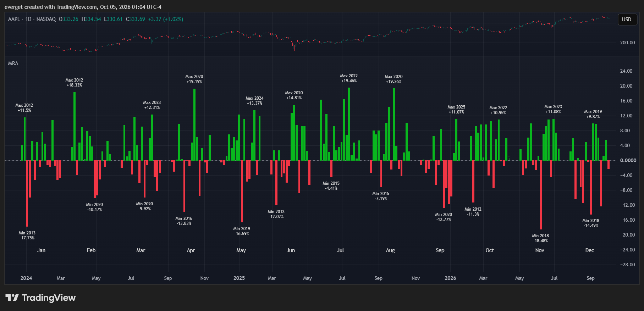Click the 2024 label on time axis

click(26, 278)
